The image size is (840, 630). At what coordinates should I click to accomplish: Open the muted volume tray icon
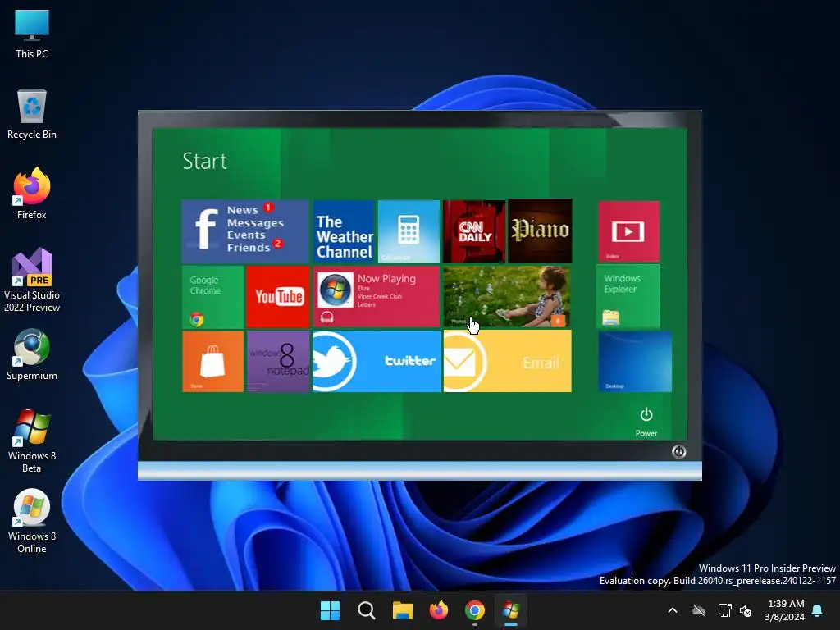(x=745, y=610)
